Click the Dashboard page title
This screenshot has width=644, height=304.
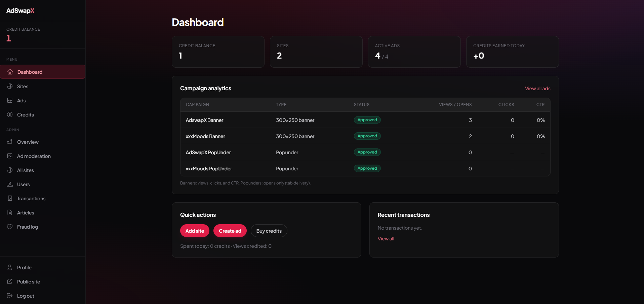(x=198, y=22)
